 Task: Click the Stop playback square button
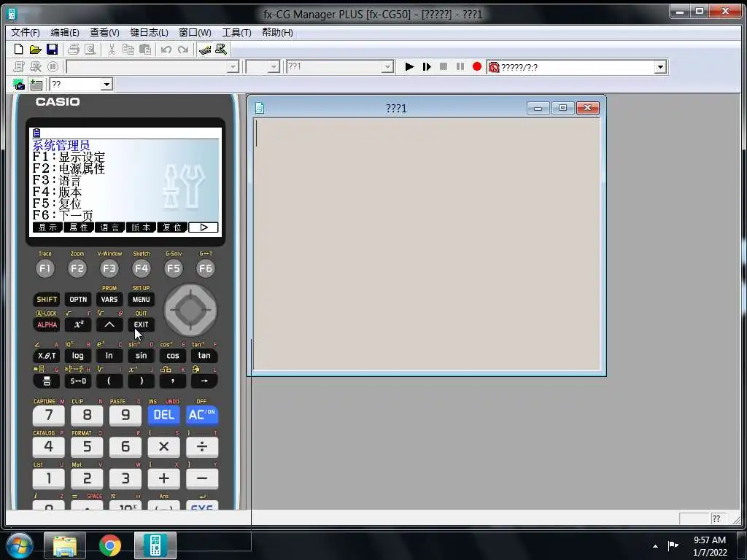[x=443, y=66]
